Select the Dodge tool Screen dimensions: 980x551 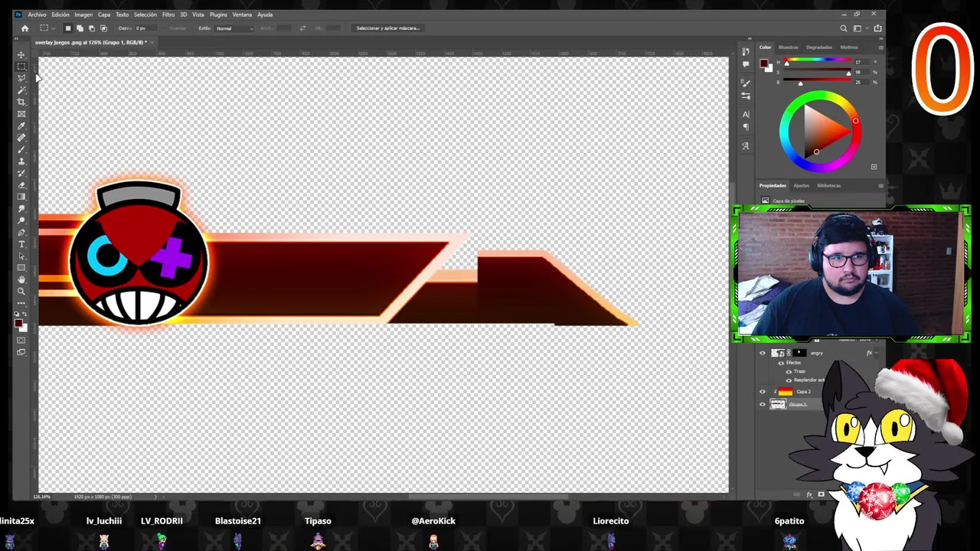pos(21,220)
